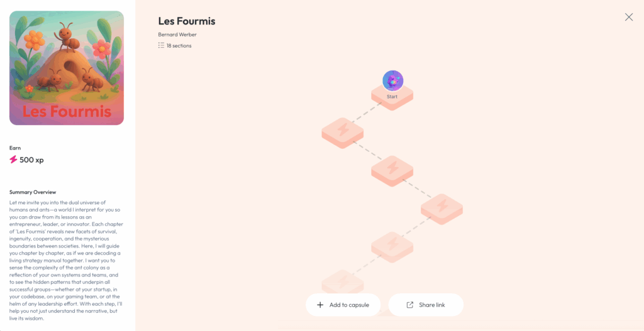
Task: Click the pink lightning bolt XP icon
Action: point(13,160)
